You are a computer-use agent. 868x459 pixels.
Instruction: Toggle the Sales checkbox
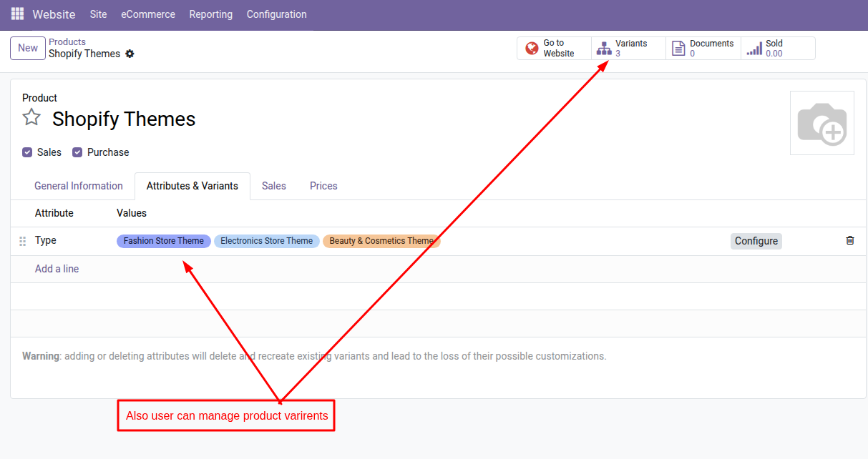27,152
